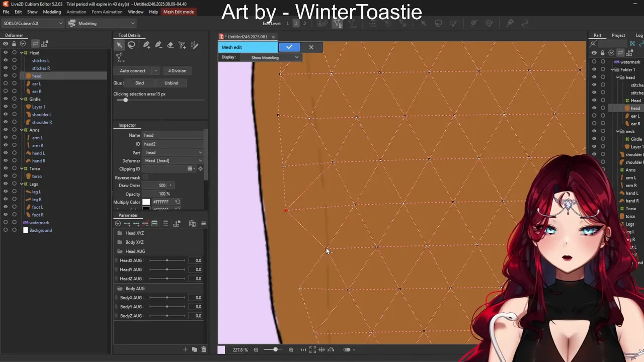644x362 pixels.
Task: Click the Deformer panel switch display icon
Action: [35, 44]
